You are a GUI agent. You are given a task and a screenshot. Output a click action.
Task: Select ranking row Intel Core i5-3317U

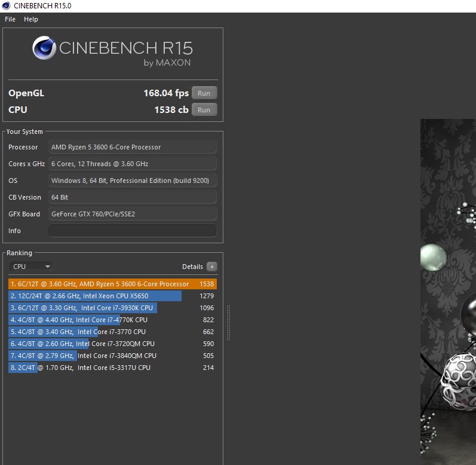[113, 368]
